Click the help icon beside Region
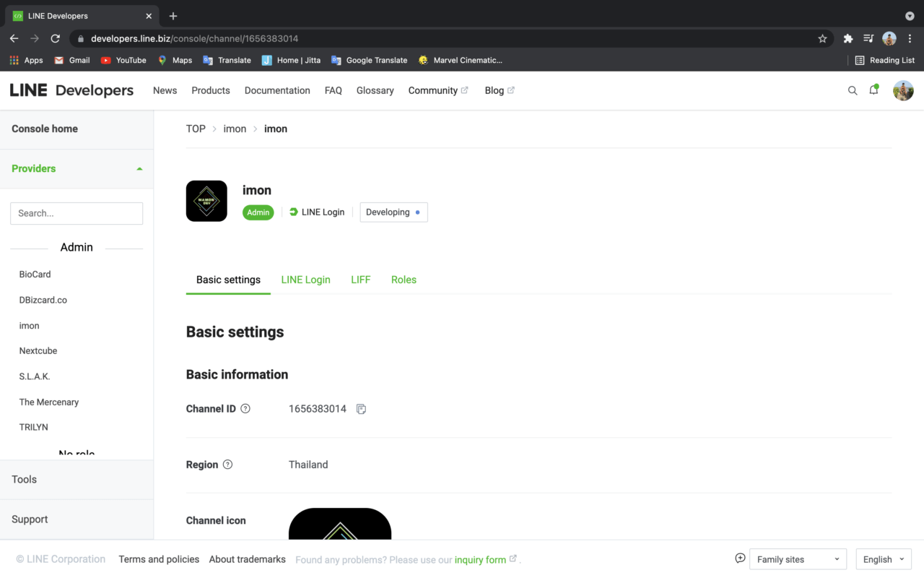 228,465
